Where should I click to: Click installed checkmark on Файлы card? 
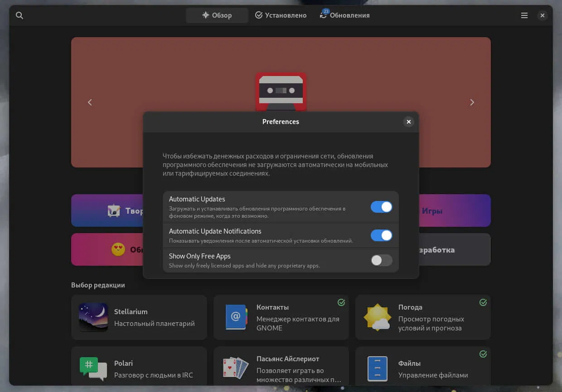pyautogui.click(x=483, y=354)
